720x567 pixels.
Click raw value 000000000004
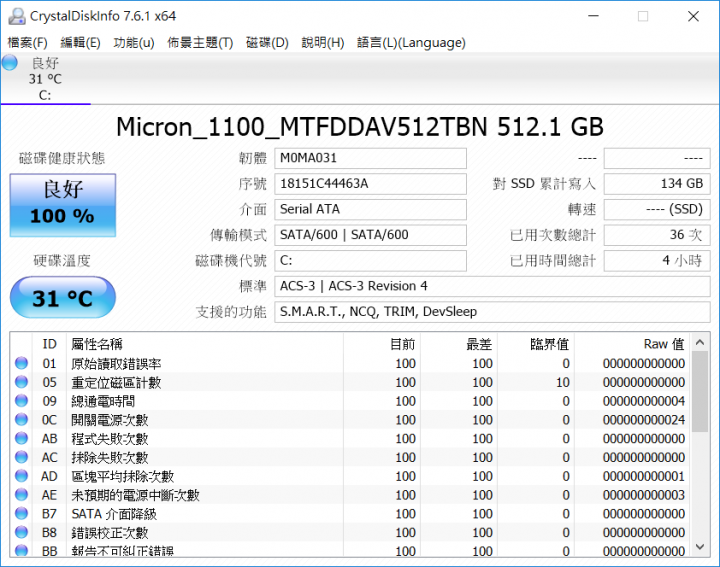644,401
